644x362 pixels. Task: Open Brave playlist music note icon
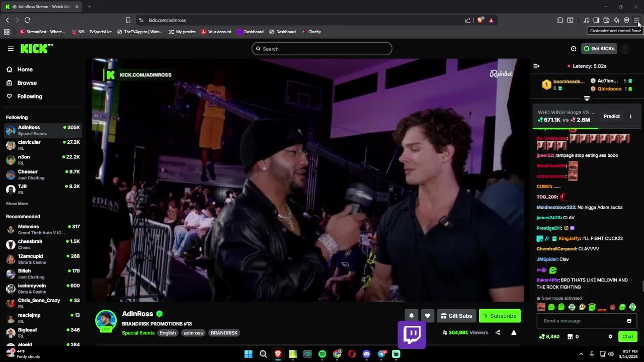click(586, 20)
